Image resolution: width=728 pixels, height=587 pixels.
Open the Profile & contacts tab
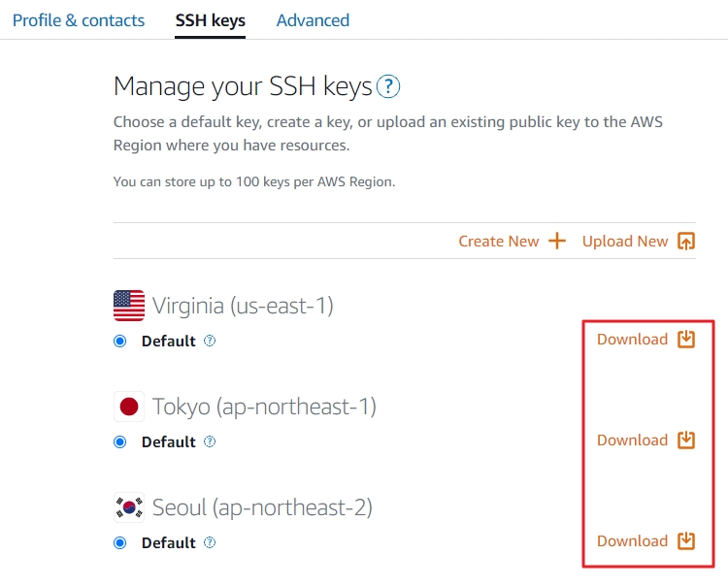click(x=79, y=20)
